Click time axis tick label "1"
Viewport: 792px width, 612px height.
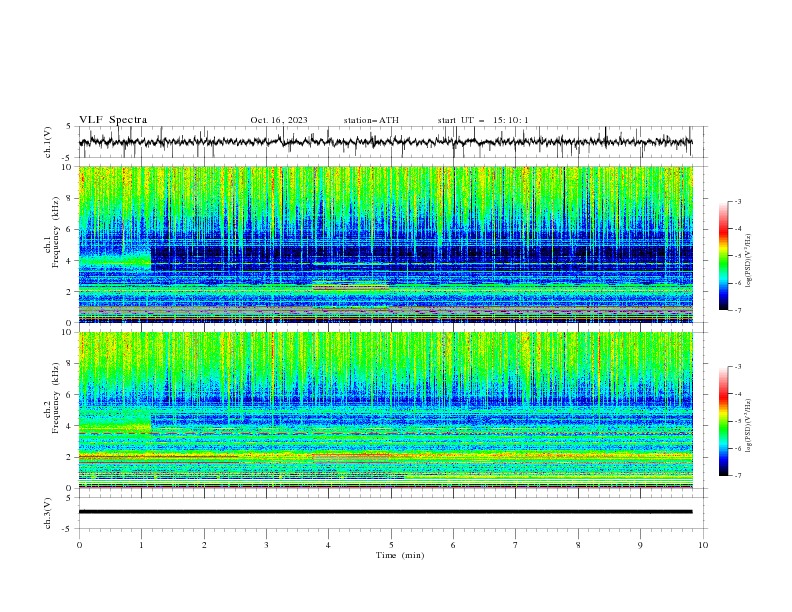141,545
